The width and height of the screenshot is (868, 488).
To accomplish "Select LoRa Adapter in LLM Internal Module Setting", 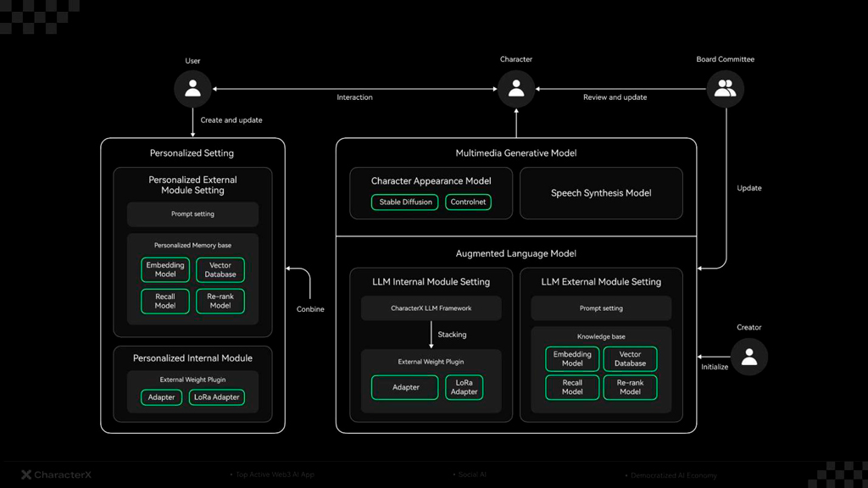I will (464, 387).
